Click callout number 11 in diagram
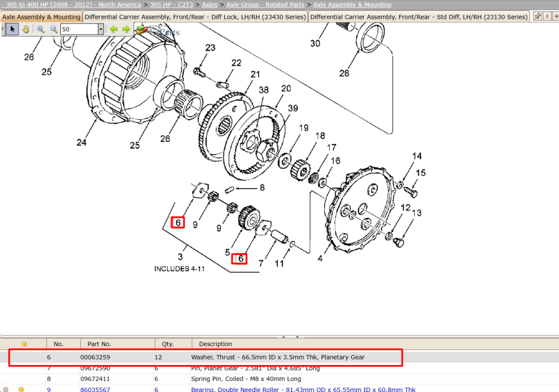Screen dimensions: 559x392 tap(279, 264)
